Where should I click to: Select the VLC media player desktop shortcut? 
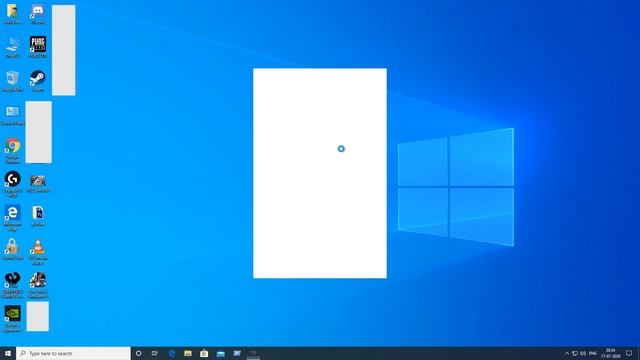coord(38,251)
